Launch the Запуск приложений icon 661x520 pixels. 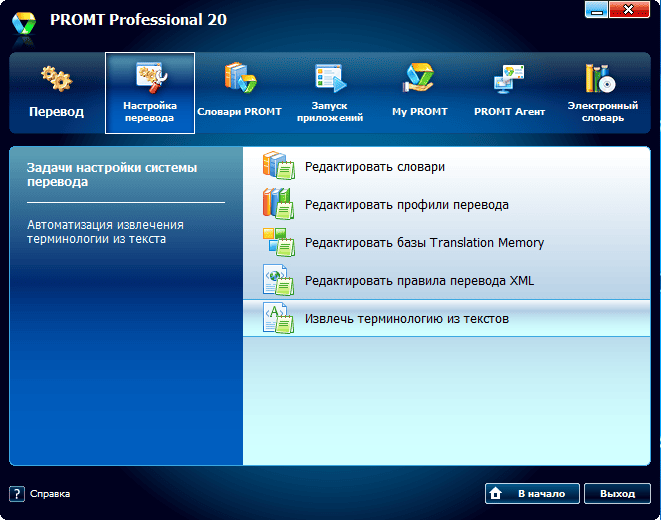(x=330, y=78)
